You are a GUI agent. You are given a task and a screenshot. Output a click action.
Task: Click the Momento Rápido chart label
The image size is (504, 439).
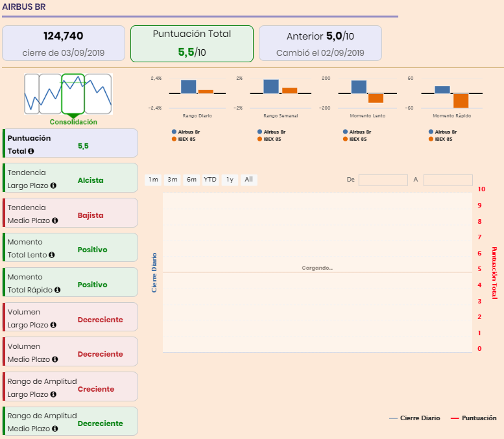[x=452, y=115]
